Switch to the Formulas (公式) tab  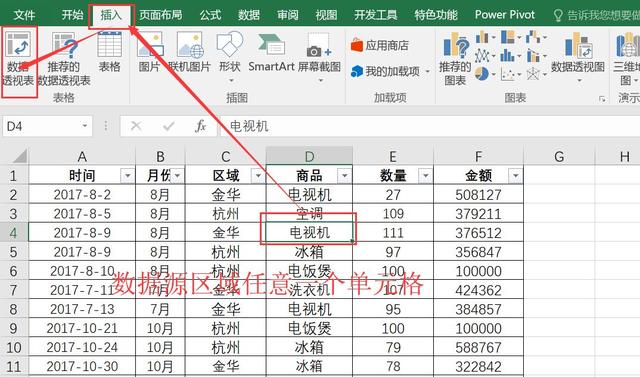[x=210, y=15]
